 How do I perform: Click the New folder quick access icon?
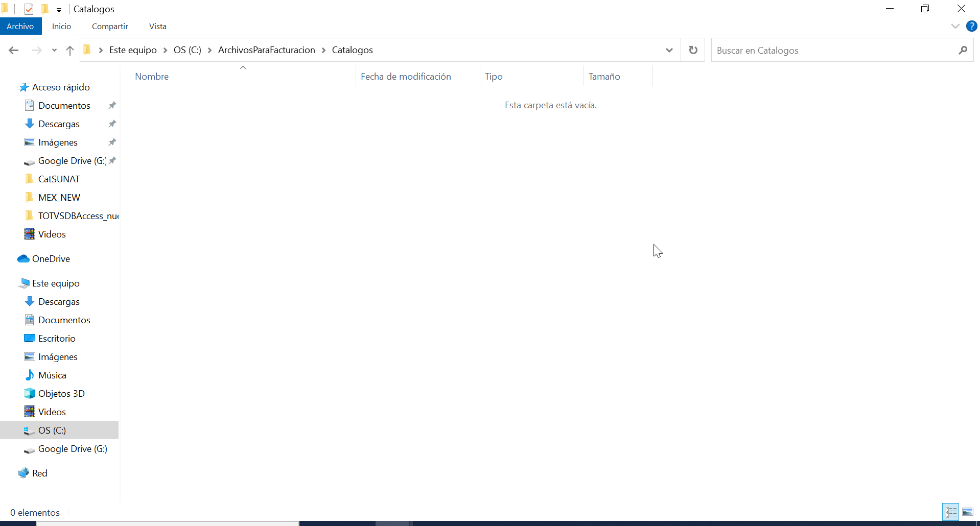tap(45, 9)
